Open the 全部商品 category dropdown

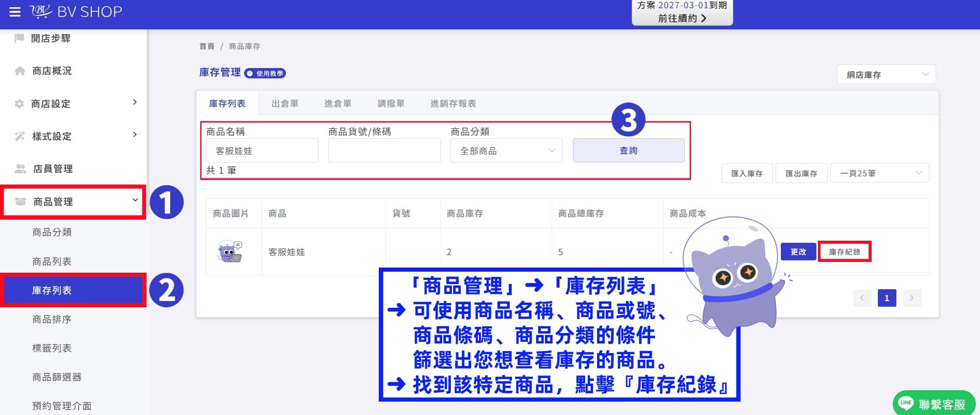[x=506, y=151]
